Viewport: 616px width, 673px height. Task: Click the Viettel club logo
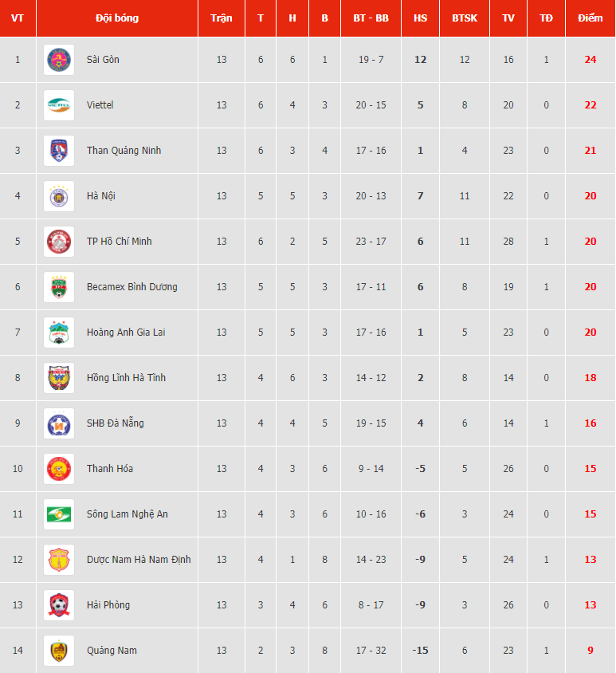(x=59, y=105)
